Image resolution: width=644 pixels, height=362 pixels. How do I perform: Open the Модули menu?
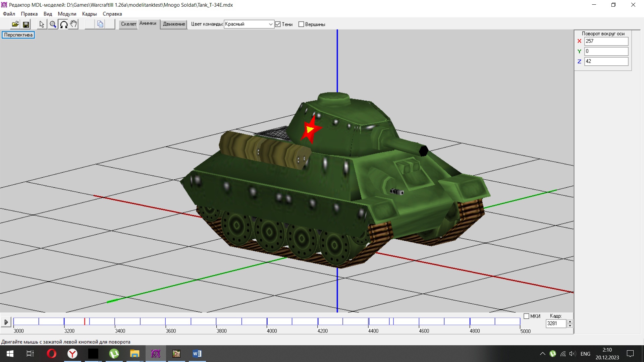[67, 14]
